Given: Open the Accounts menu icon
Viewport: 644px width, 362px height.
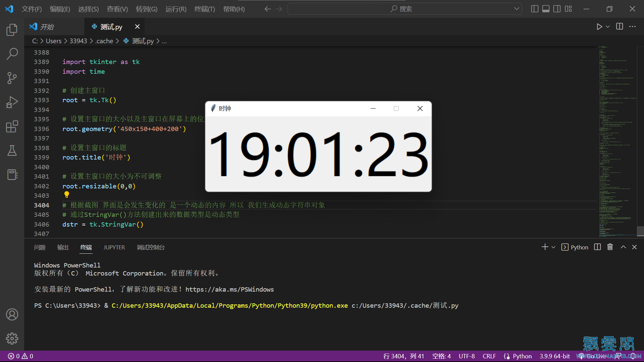Looking at the screenshot, I should click(x=12, y=314).
